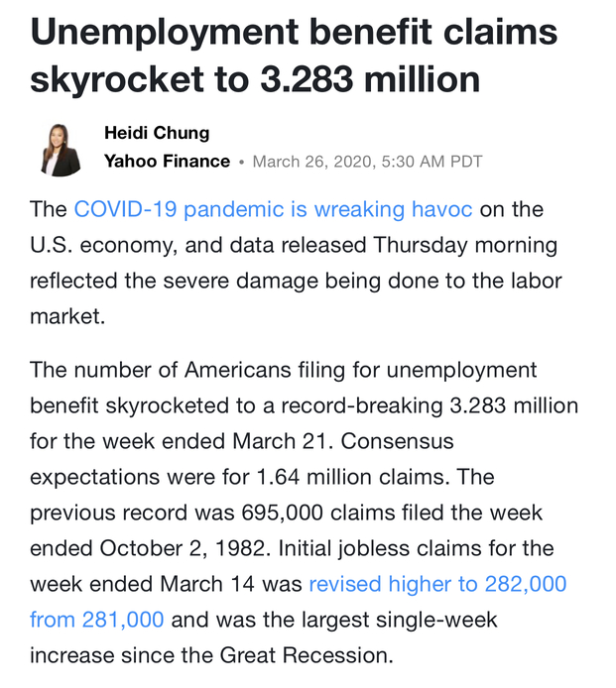Viewport: 616px width, 688px height.
Task: Open the Heidi Chung author name
Action: pyautogui.click(x=157, y=133)
